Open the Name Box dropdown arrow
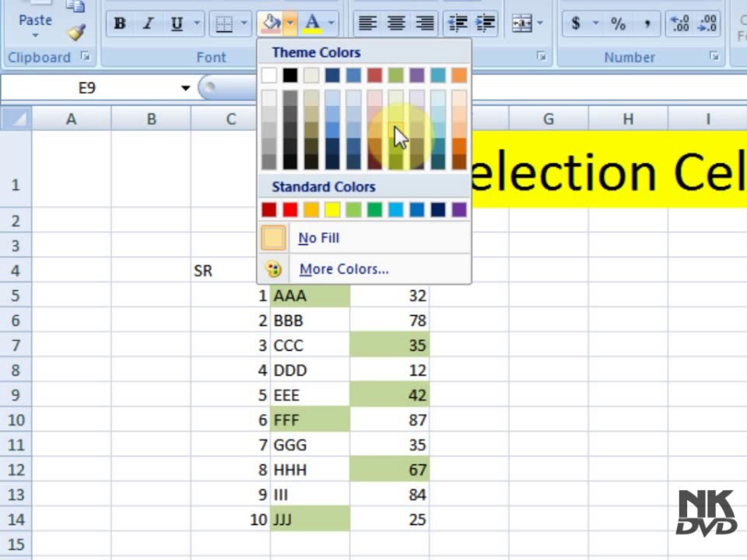Viewport: 747px width, 560px height. tap(185, 88)
